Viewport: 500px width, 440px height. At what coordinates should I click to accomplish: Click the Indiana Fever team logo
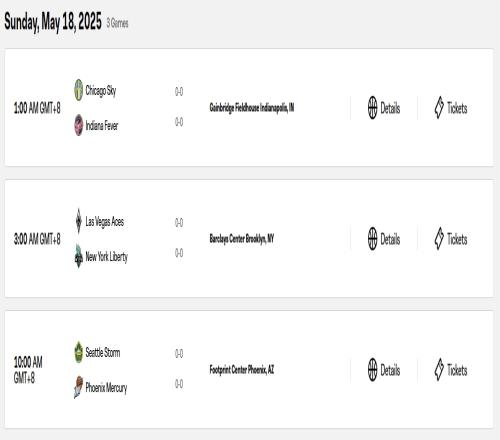pos(78,125)
